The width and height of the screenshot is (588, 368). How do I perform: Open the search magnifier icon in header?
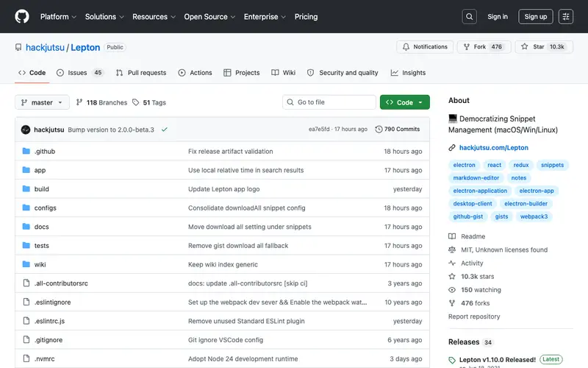[x=469, y=16]
